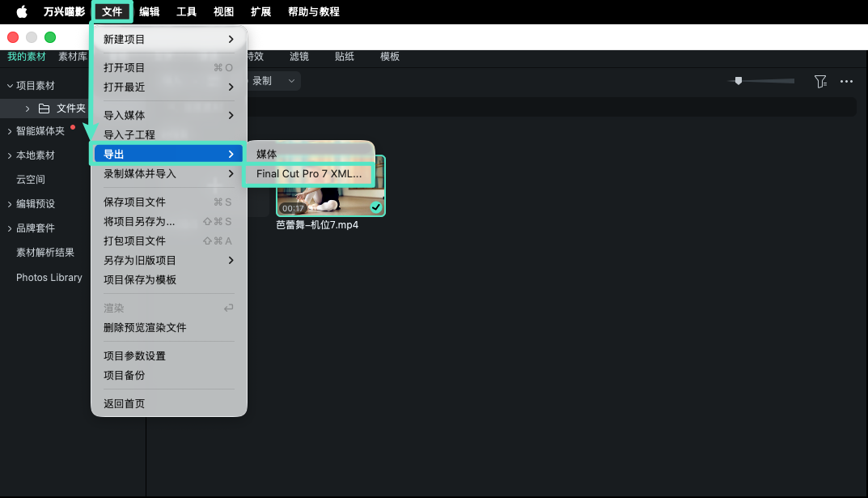Select 导入子工程 menu entry
Image resolution: width=868 pixels, height=498 pixels.
pyautogui.click(x=169, y=134)
